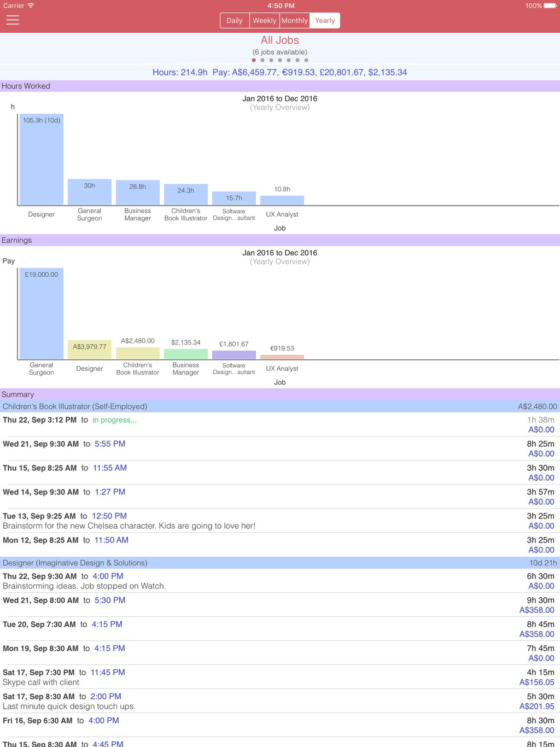The width and height of the screenshot is (560, 747).
Task: Select the Monthly view tab
Action: 295,21
